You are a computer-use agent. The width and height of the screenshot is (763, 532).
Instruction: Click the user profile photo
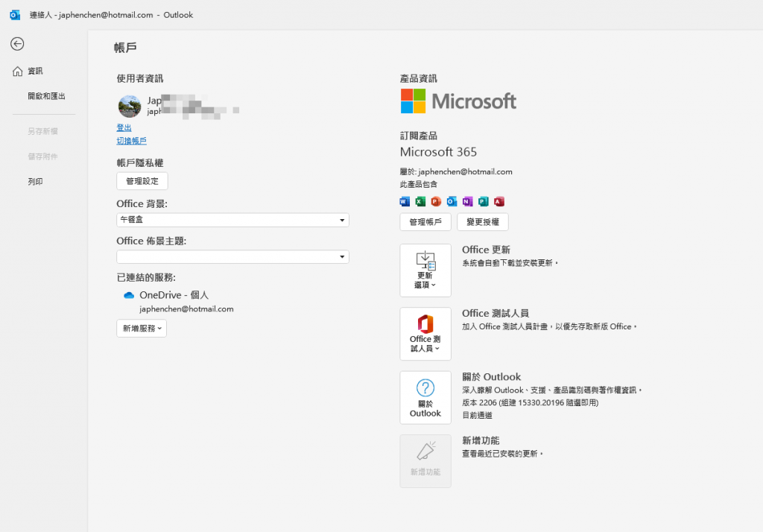(x=130, y=106)
